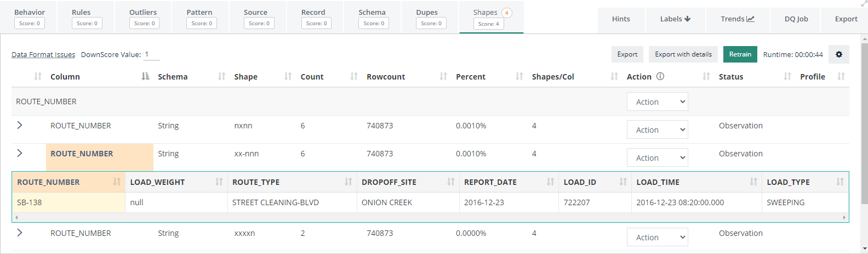Sort by Rowcount column sort icon
Screen dimensions: 868x254
point(443,76)
